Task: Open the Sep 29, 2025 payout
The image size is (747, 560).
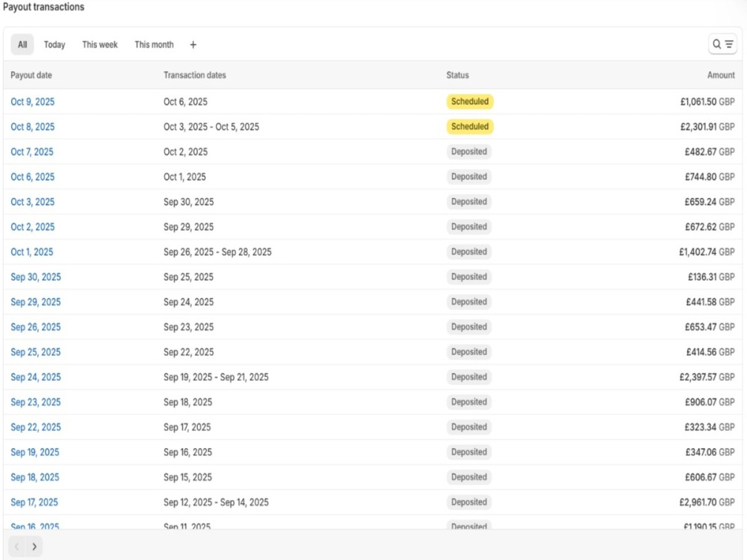Action: [x=36, y=302]
